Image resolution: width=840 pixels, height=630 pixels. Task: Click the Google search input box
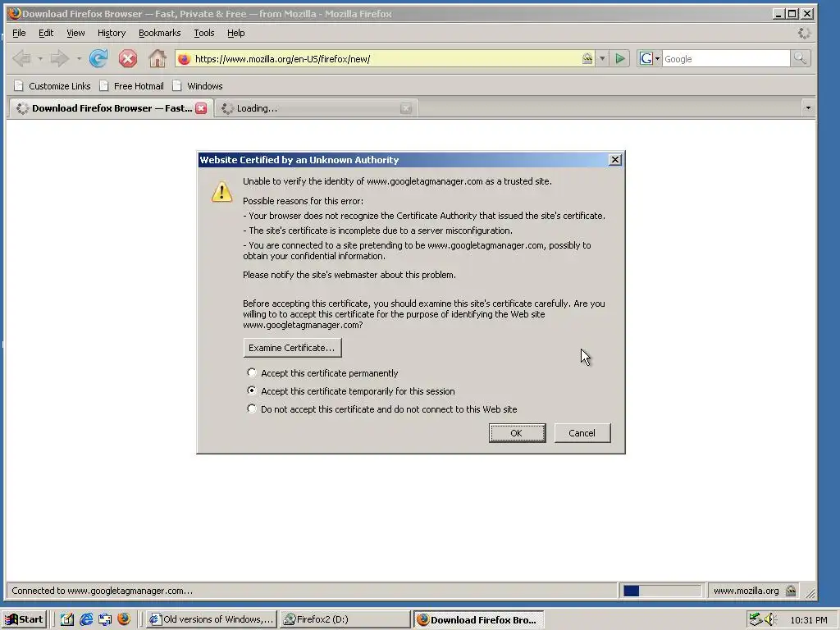[x=726, y=59]
